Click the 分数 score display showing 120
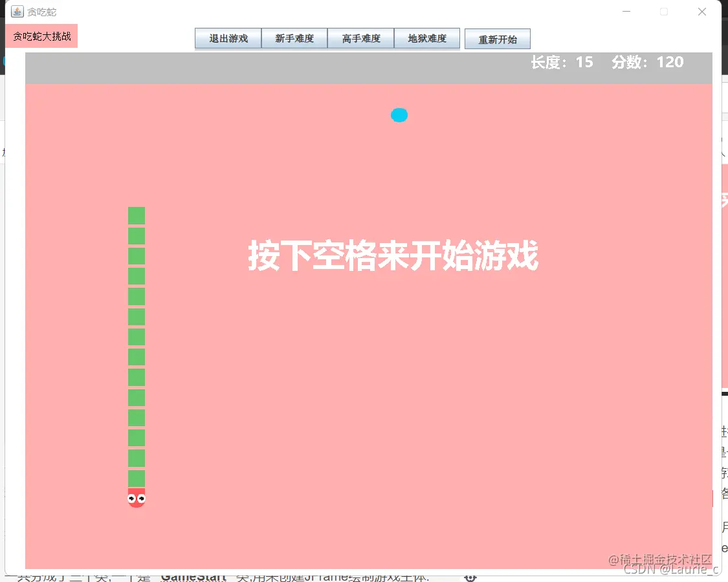The height and width of the screenshot is (582, 728). pos(647,62)
